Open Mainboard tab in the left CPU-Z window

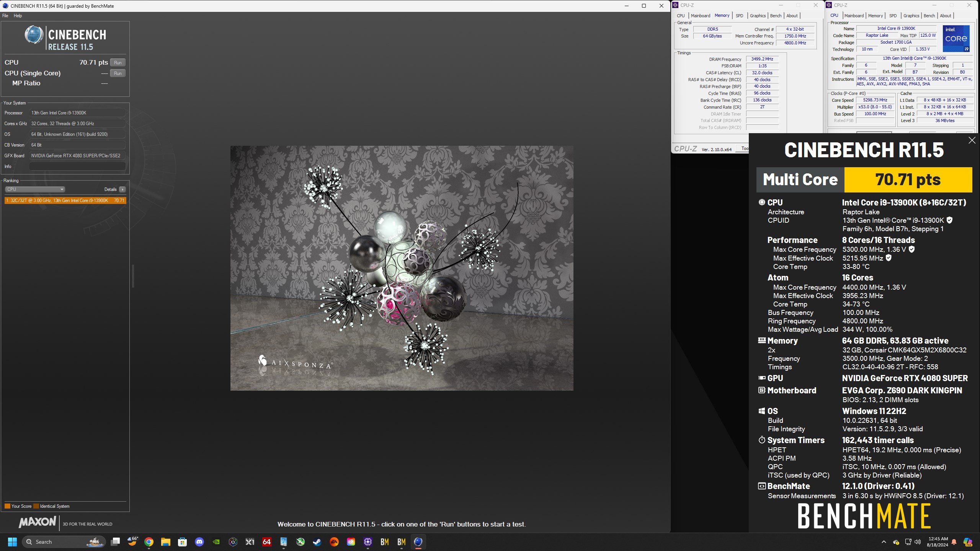coord(700,16)
